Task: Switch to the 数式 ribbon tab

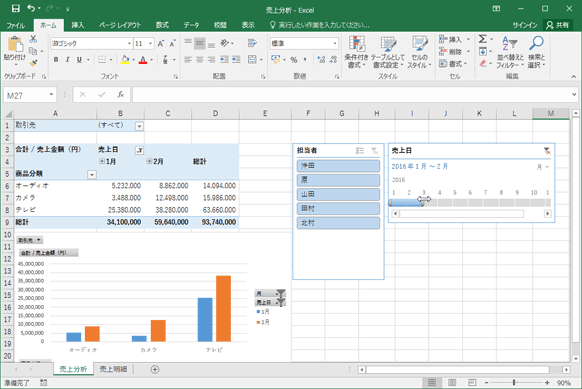Action: tap(162, 25)
